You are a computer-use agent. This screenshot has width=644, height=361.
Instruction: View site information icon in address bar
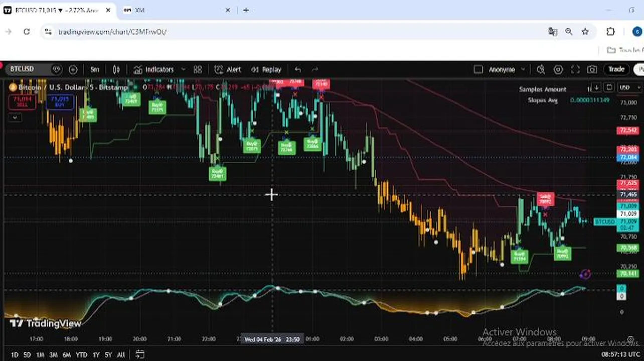(48, 32)
